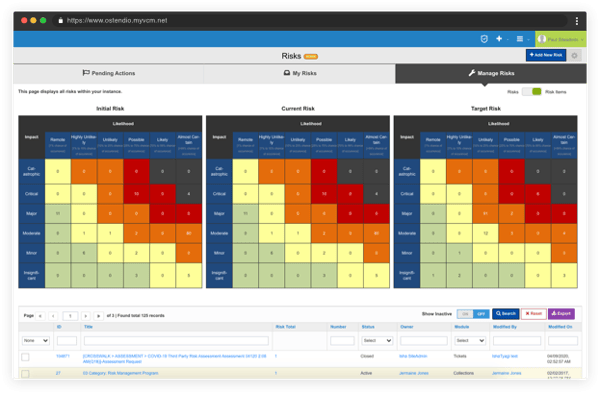Screen dimensions: 600x394
Task: Go to next page of records
Action: 86,316
